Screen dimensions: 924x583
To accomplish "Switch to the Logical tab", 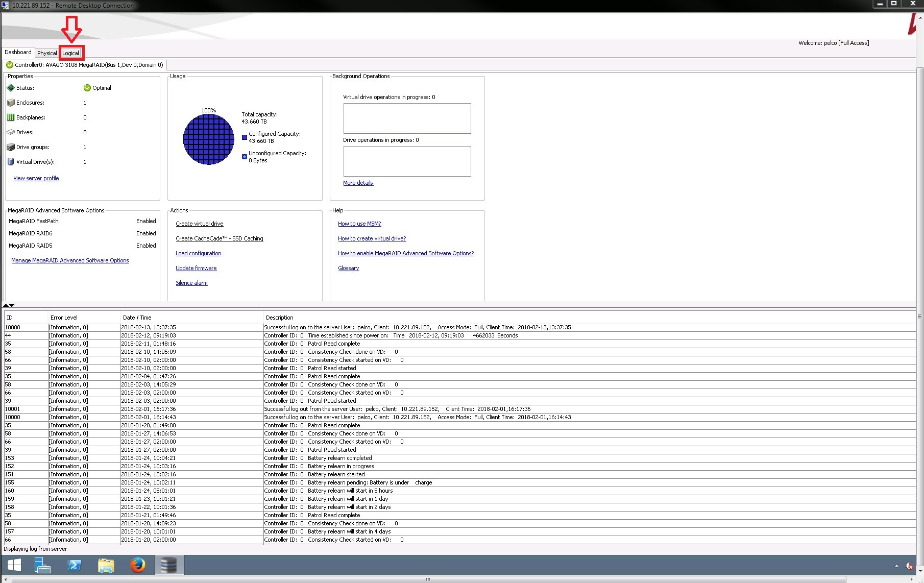I will (x=71, y=53).
